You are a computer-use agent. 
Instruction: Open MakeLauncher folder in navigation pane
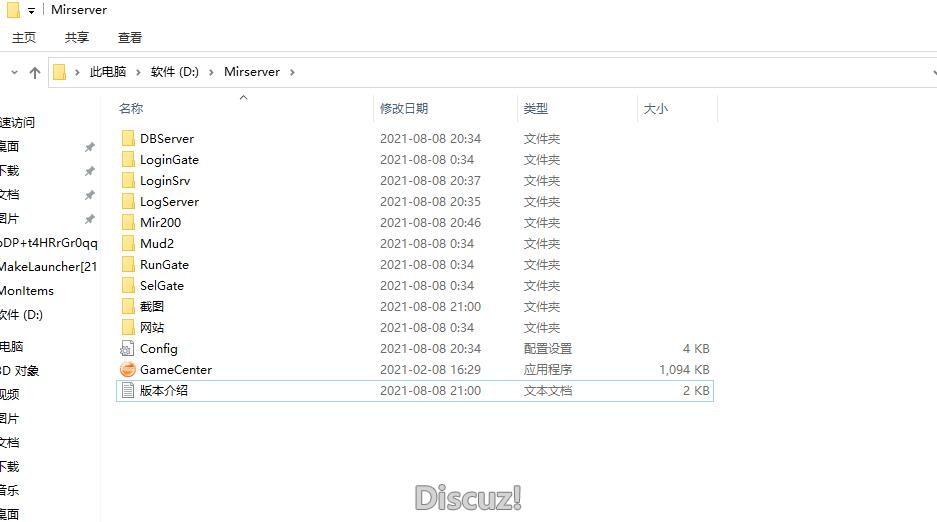pyautogui.click(x=48, y=267)
